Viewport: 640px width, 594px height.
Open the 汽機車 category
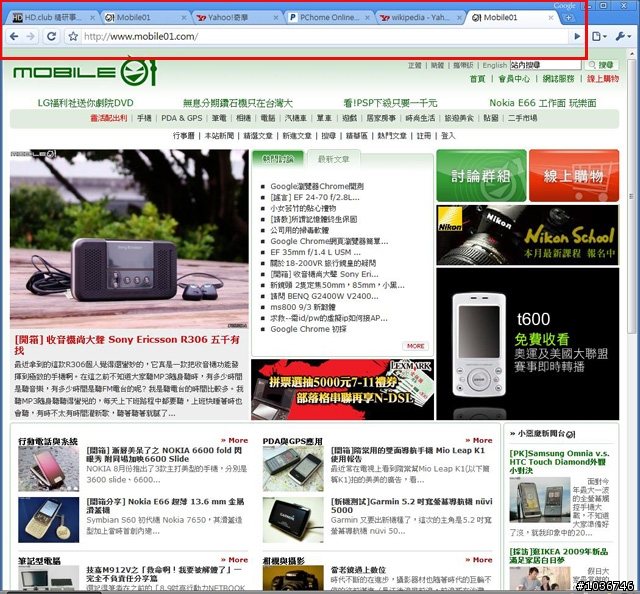(x=296, y=118)
